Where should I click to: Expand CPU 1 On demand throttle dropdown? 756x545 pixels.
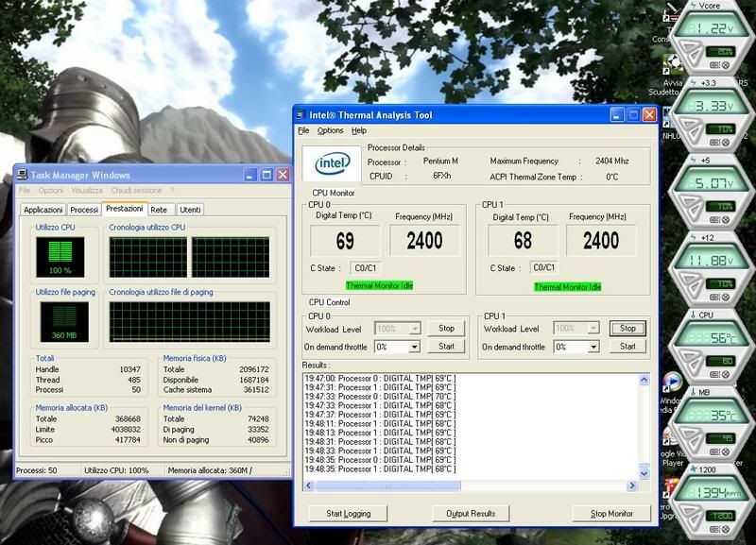[x=593, y=347]
